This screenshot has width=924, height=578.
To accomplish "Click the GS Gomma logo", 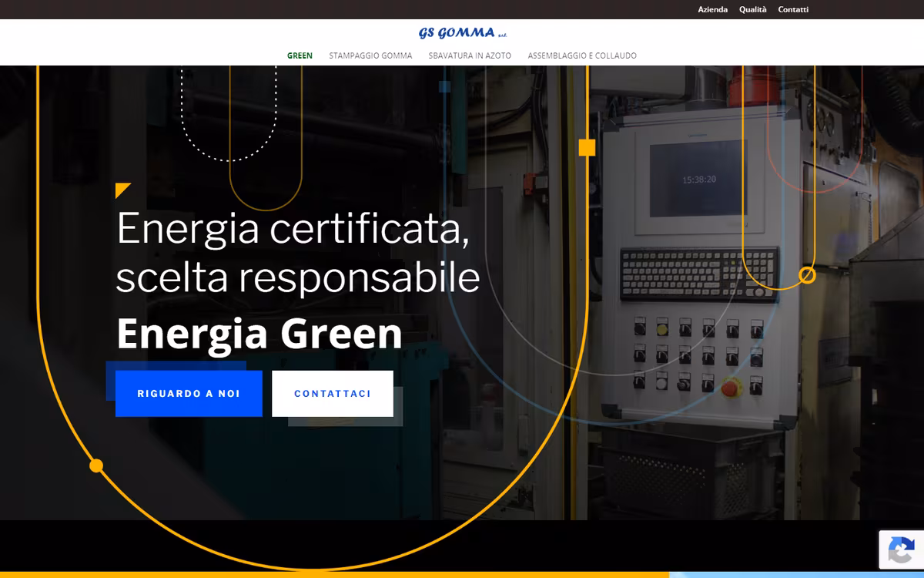I will [463, 32].
